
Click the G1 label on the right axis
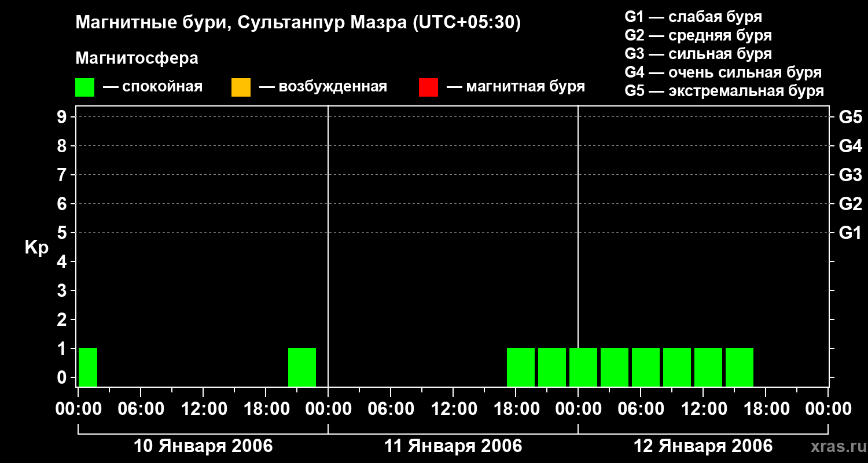click(850, 233)
